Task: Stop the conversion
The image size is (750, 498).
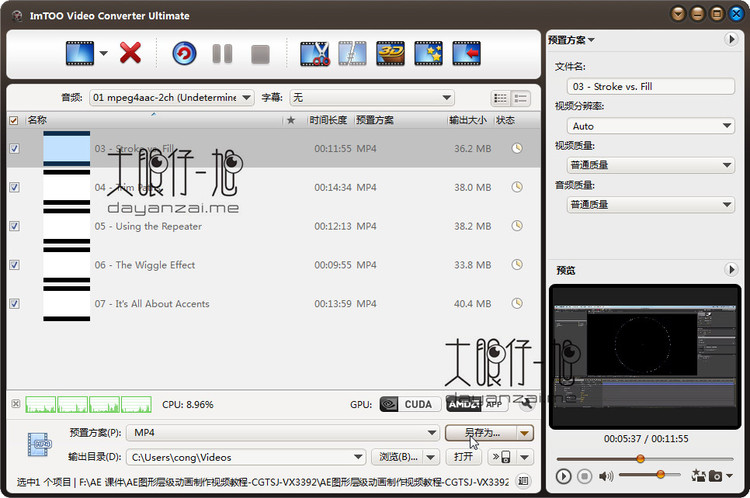Action: [260, 54]
